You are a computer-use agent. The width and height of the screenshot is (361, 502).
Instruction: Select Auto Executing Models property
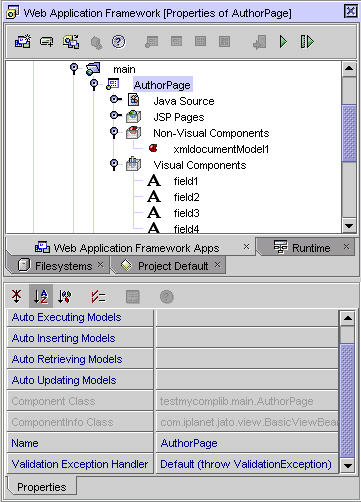coord(80,318)
